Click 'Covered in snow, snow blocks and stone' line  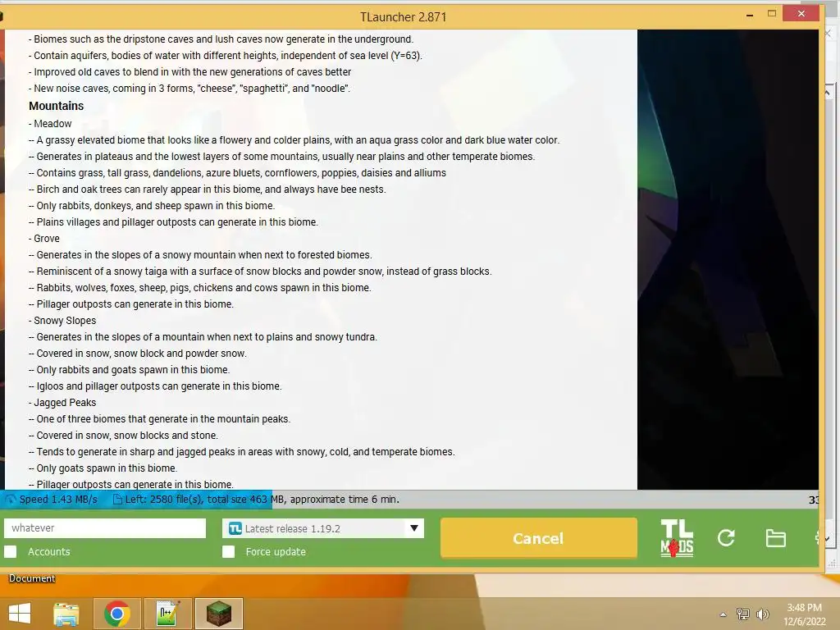(123, 436)
